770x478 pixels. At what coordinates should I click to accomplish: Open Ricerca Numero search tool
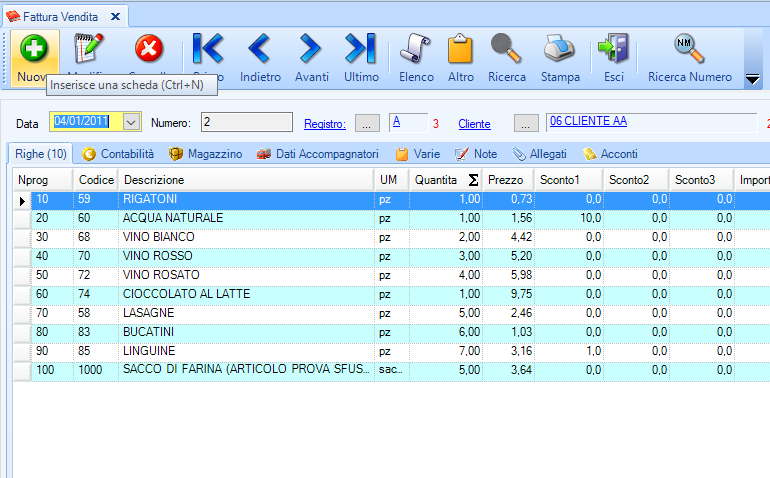(689, 49)
